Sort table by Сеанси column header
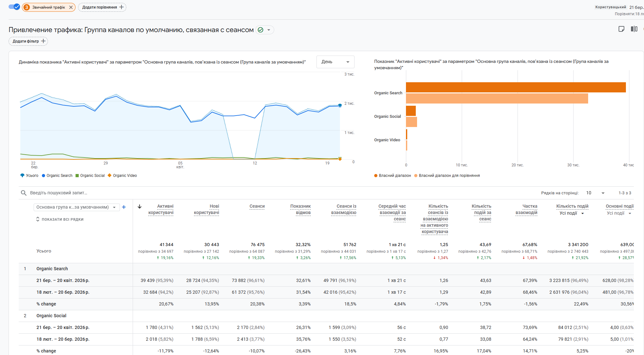Screen dimensions: 644x355 pos(257,206)
